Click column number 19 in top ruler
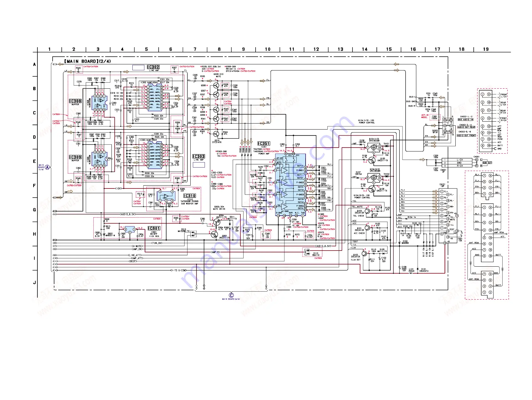Viewport: 532px width, 400px height. 486,49
